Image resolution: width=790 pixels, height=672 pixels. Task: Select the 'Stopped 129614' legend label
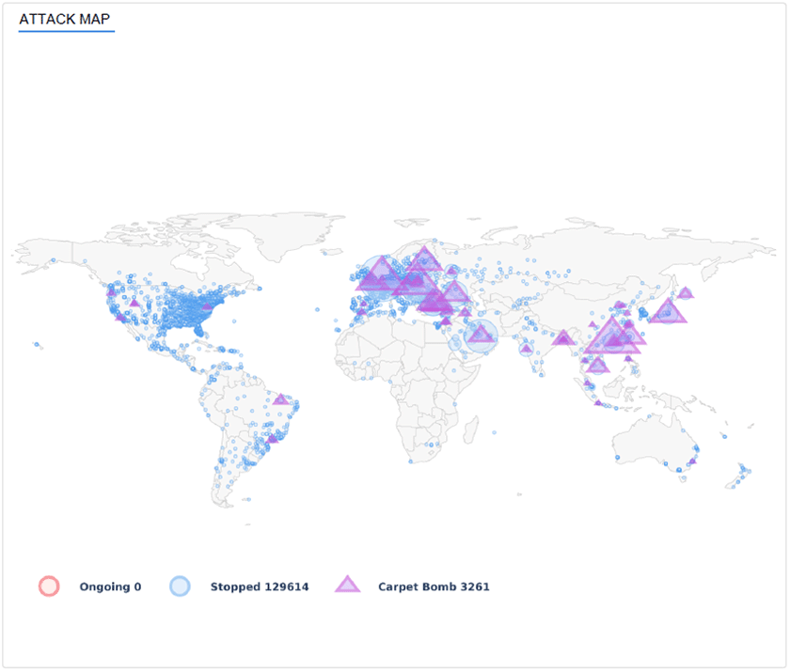[x=260, y=586]
